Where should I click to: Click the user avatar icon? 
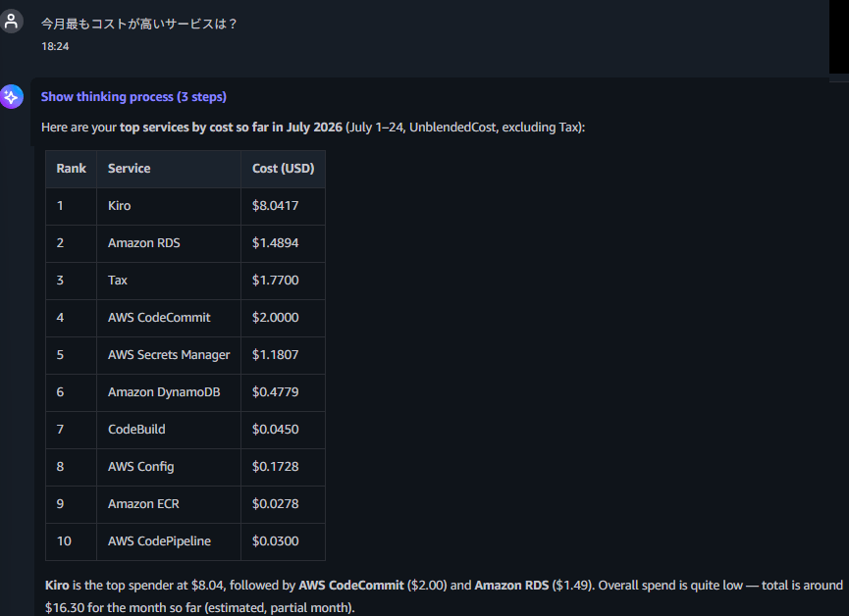11,22
